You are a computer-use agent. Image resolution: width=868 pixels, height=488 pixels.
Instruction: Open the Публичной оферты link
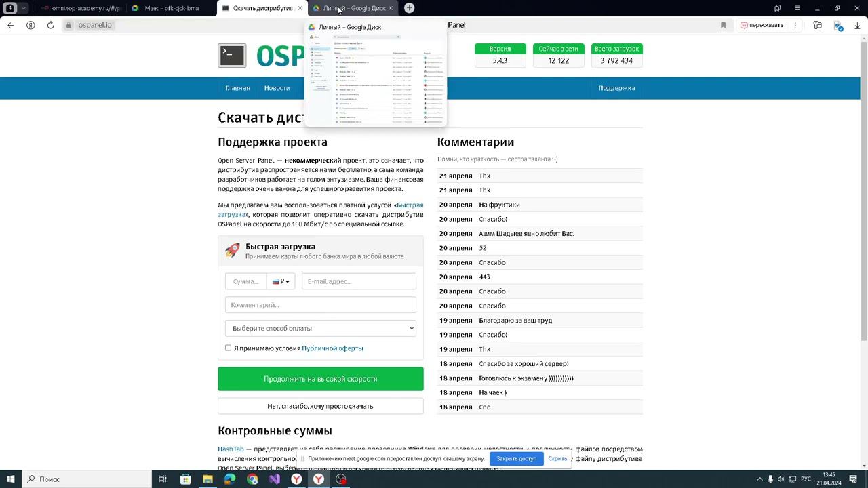click(x=332, y=348)
